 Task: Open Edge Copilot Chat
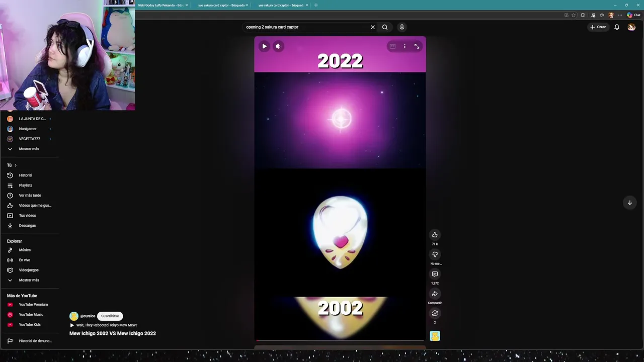(x=633, y=15)
